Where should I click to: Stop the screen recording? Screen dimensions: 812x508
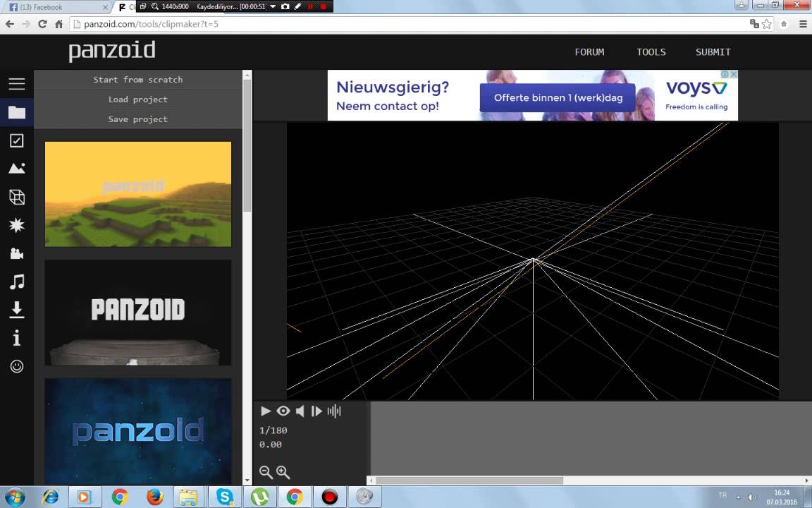click(324, 7)
